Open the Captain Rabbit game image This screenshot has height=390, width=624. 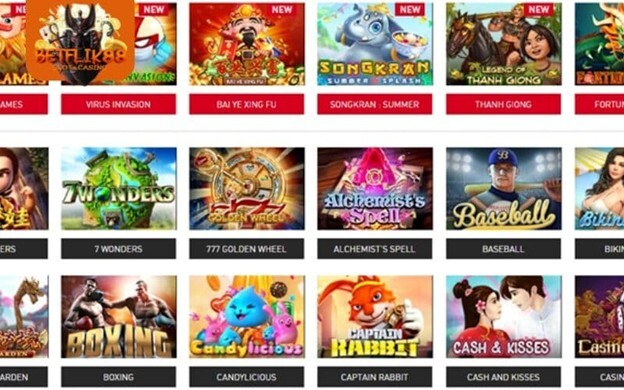pos(375,317)
